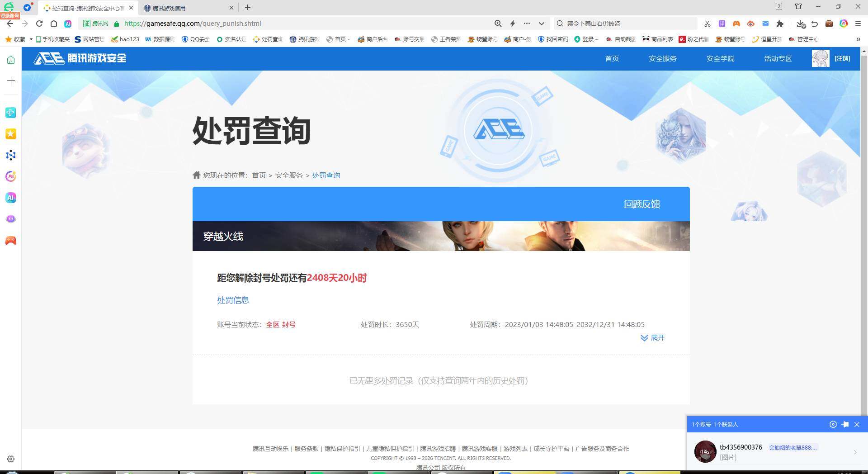Open settings icon in contact popup header

click(833, 425)
